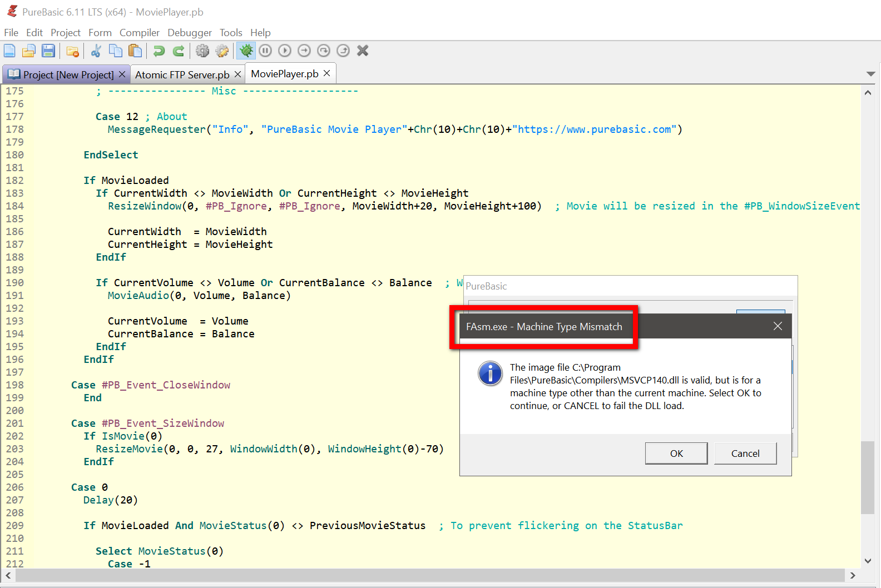The height and width of the screenshot is (588, 881).
Task: Open compiler options gear-with-pencil icon
Action: coord(222,51)
